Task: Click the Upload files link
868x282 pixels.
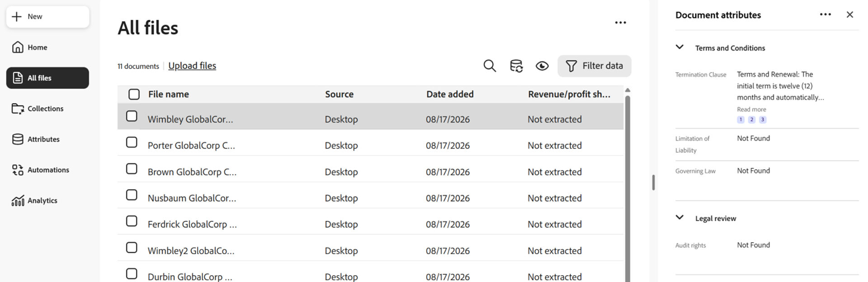Action: (192, 66)
